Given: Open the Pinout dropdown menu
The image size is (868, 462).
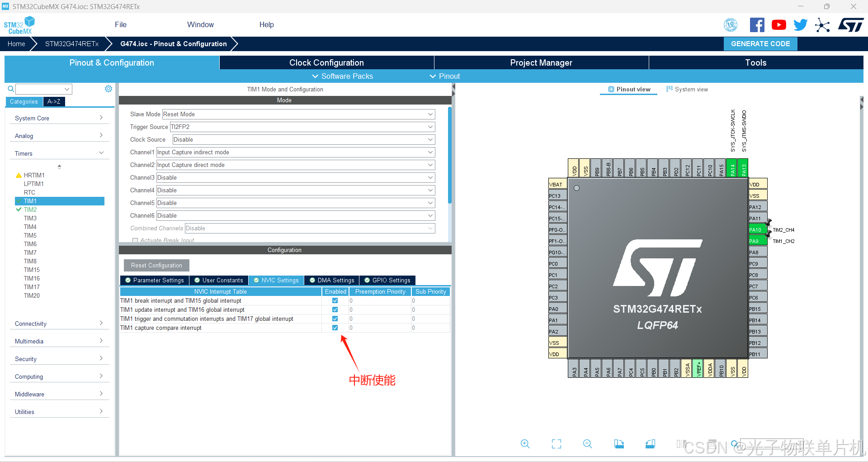Looking at the screenshot, I should 445,76.
